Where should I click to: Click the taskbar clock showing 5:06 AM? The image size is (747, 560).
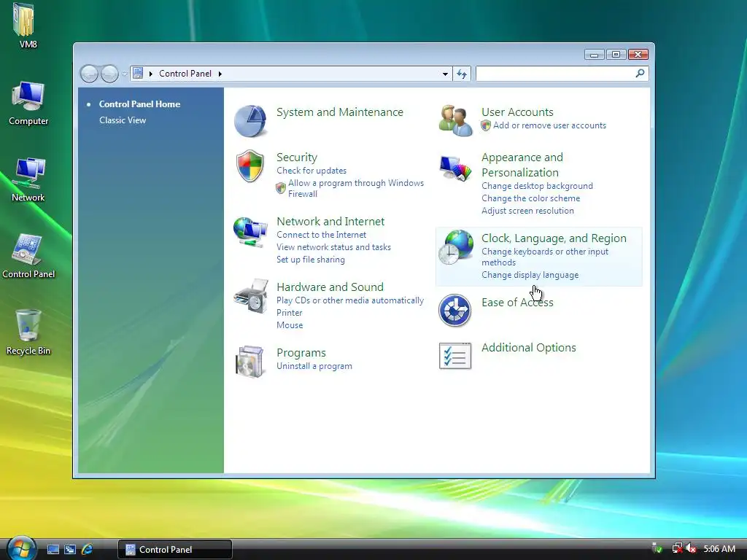coord(719,548)
